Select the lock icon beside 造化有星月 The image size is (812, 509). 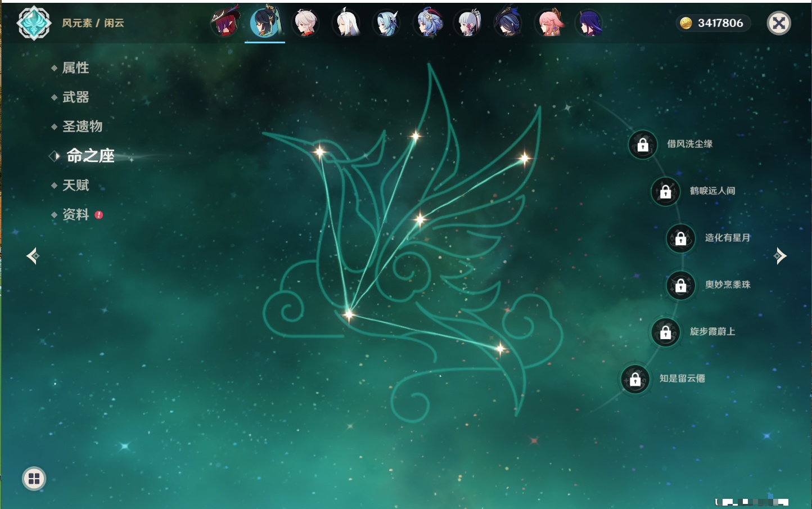click(x=680, y=238)
